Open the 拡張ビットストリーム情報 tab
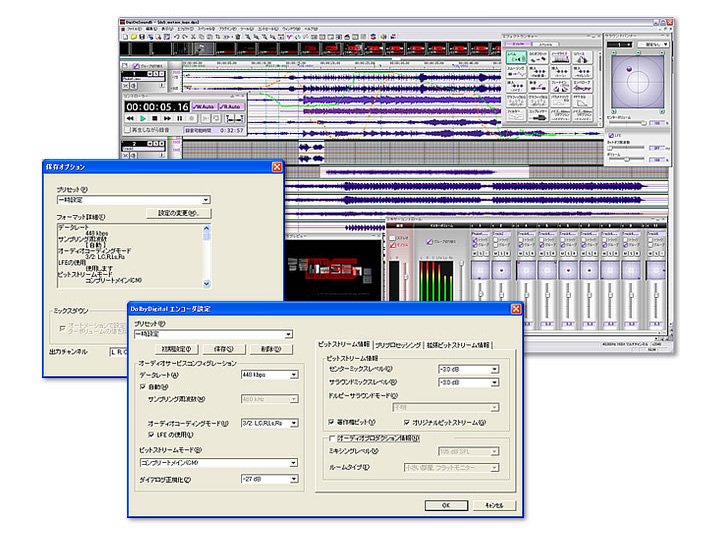 [458, 344]
